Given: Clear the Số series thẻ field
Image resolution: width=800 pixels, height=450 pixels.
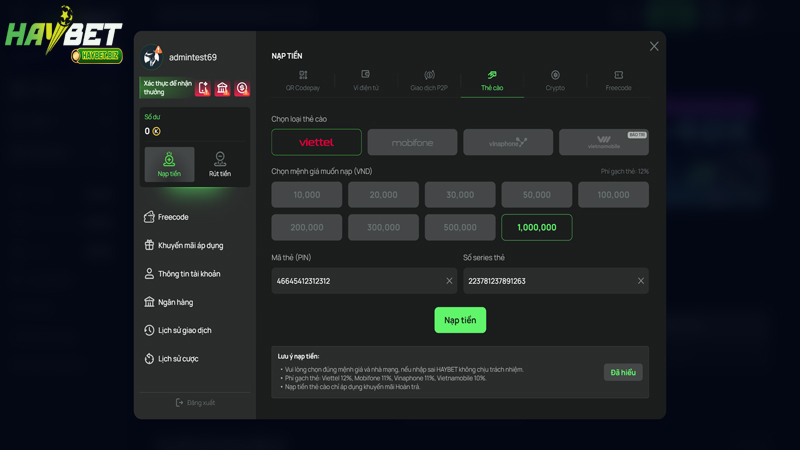Looking at the screenshot, I should pos(641,281).
